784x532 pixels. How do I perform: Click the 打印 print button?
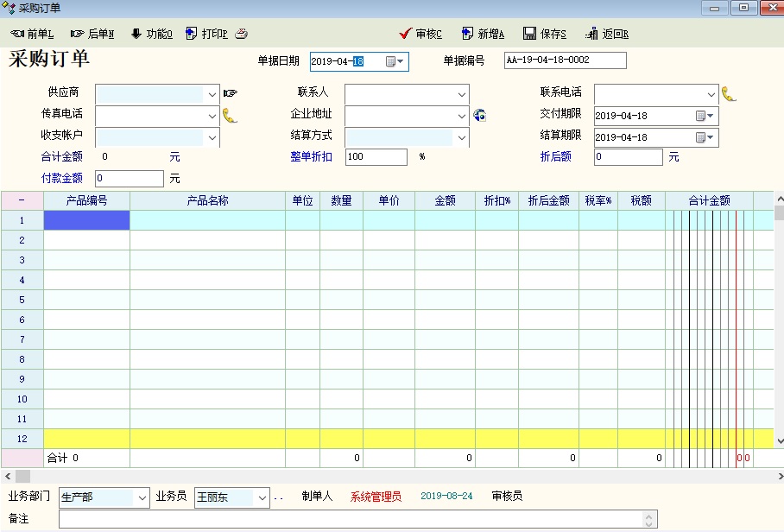tap(206, 34)
